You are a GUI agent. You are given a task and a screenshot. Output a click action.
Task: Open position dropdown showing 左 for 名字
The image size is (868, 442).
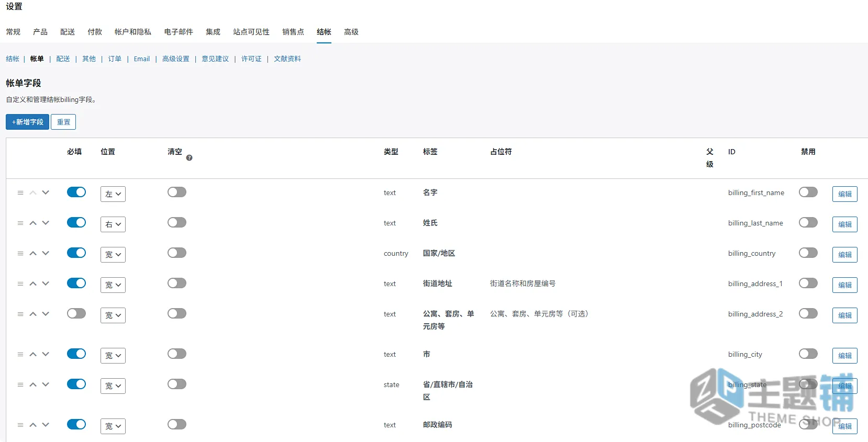click(x=113, y=194)
